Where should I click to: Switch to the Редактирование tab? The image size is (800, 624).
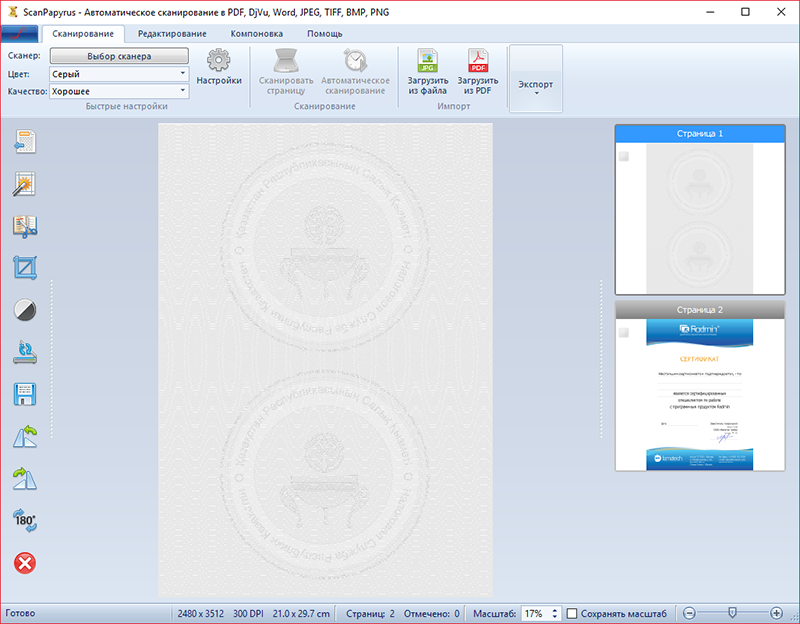click(172, 34)
